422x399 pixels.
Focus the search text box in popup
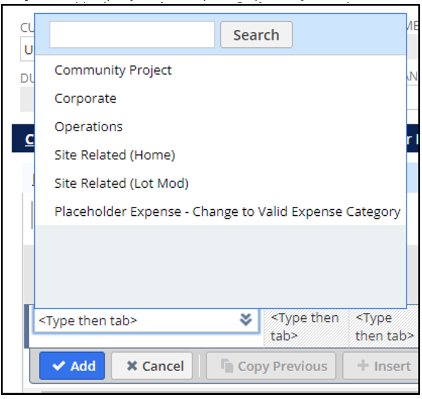[132, 35]
